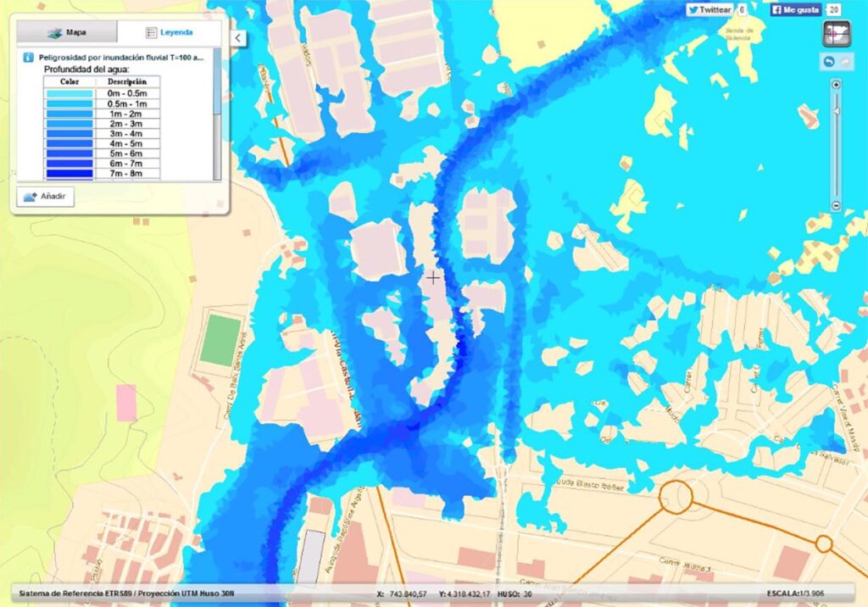Click the greyed redo next view arrow

click(845, 62)
